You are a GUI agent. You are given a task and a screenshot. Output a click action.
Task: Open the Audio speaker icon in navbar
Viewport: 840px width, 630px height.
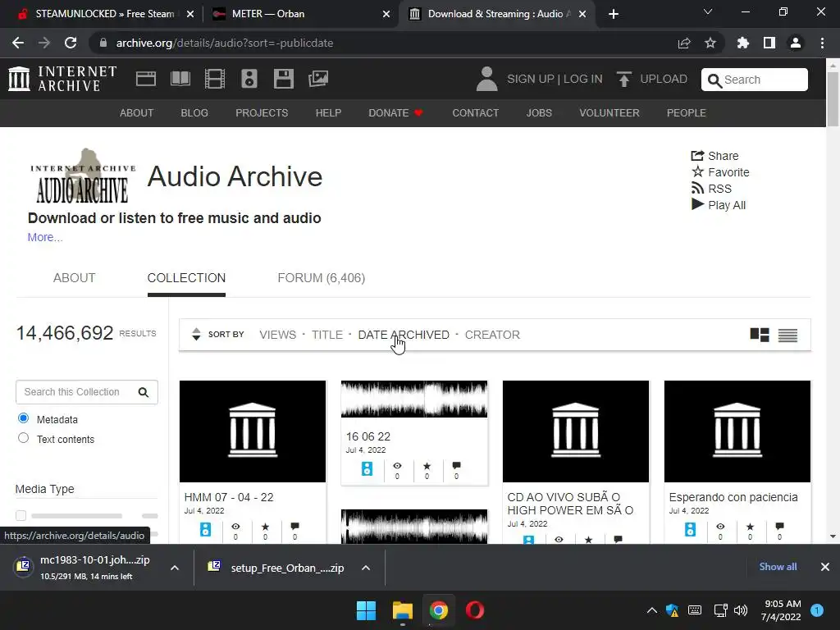pyautogui.click(x=249, y=79)
